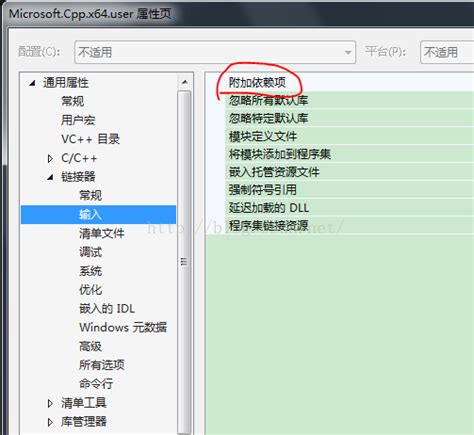The image size is (474, 435).
Task: Select 常规 under 链接器
Action: tap(90, 195)
